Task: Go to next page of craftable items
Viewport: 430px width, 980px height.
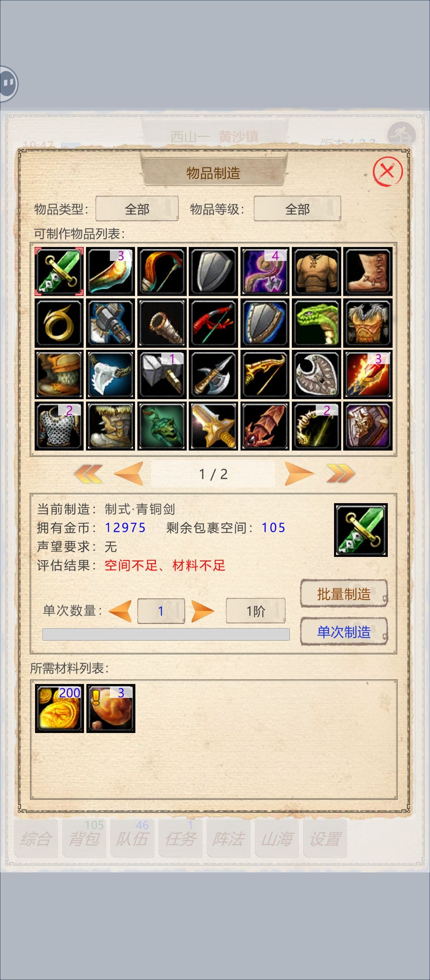Action: pos(300,474)
